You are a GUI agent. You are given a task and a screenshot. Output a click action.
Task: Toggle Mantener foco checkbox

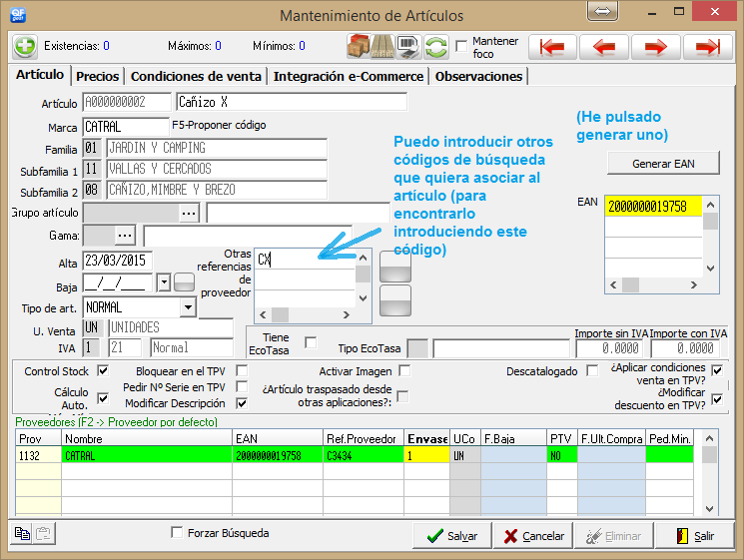point(461,47)
